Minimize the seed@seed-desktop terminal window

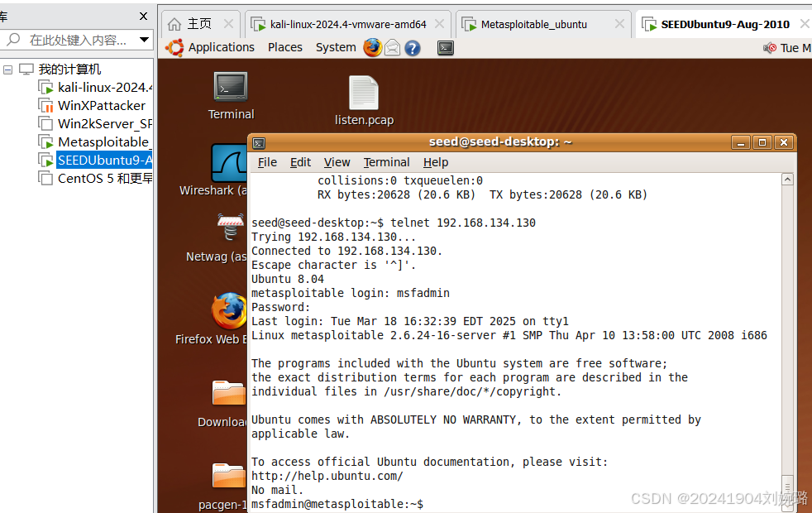coord(741,142)
